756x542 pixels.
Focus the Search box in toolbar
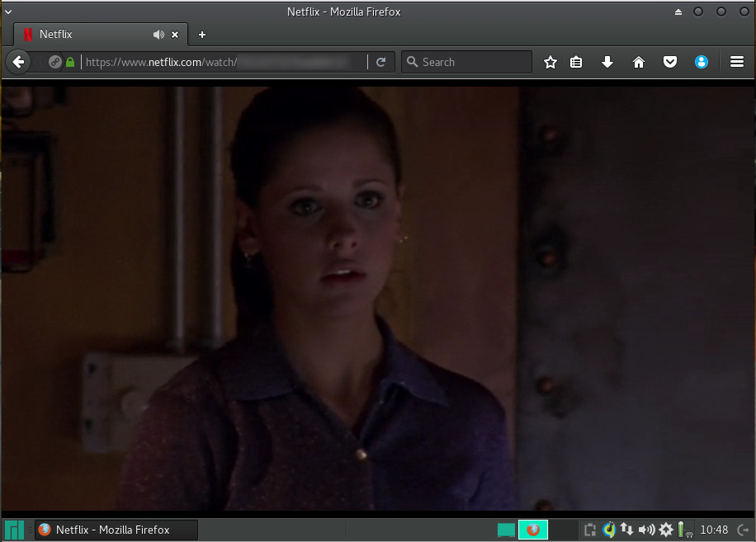click(470, 62)
